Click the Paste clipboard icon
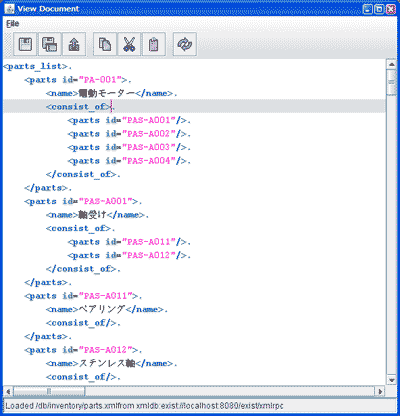 [154, 44]
